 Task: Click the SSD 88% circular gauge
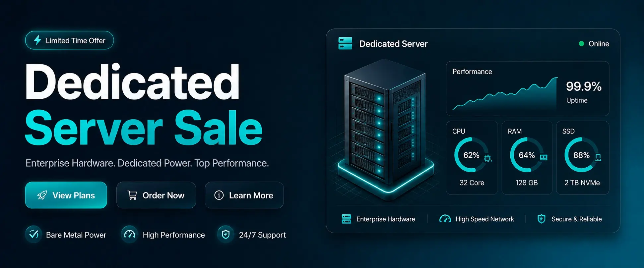(x=581, y=155)
